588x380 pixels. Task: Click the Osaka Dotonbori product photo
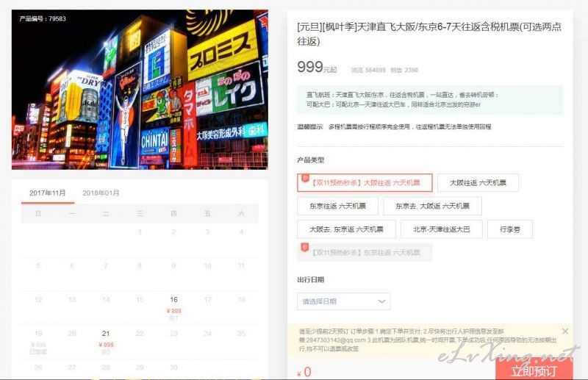pos(140,90)
